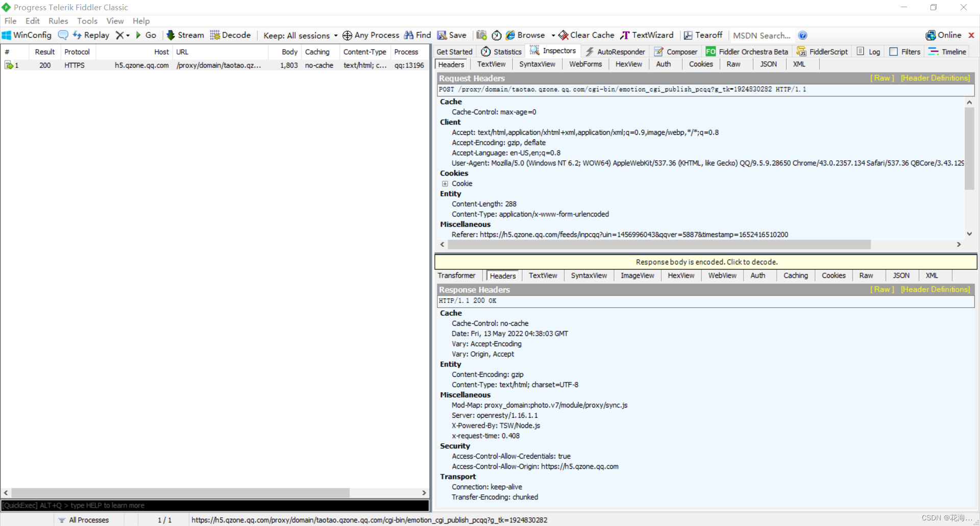The image size is (980, 526).
Task: Open the Timeline tab
Action: [x=947, y=52]
